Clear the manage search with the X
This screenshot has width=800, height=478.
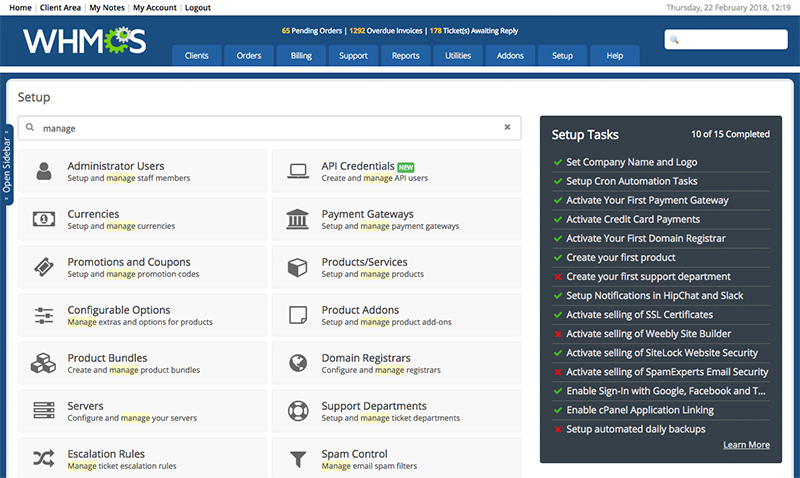507,127
